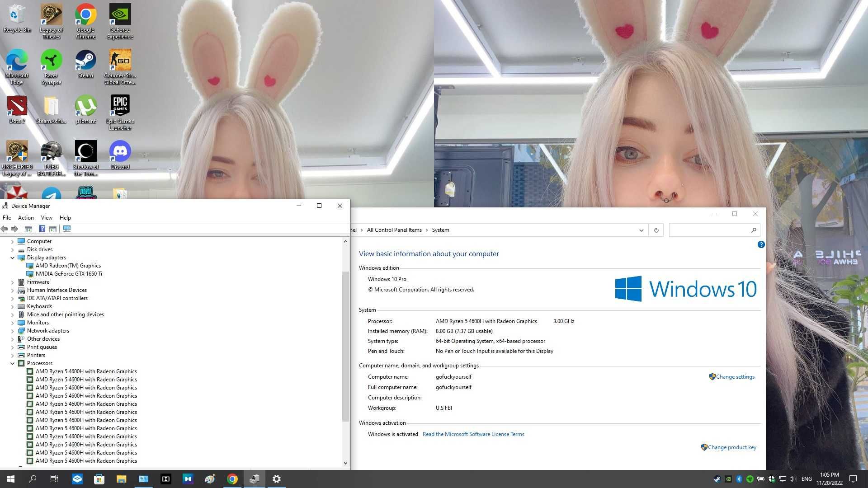The image size is (868, 488).
Task: Select NVIDIA GeForce GTX 1650 Ti device
Action: click(x=69, y=274)
